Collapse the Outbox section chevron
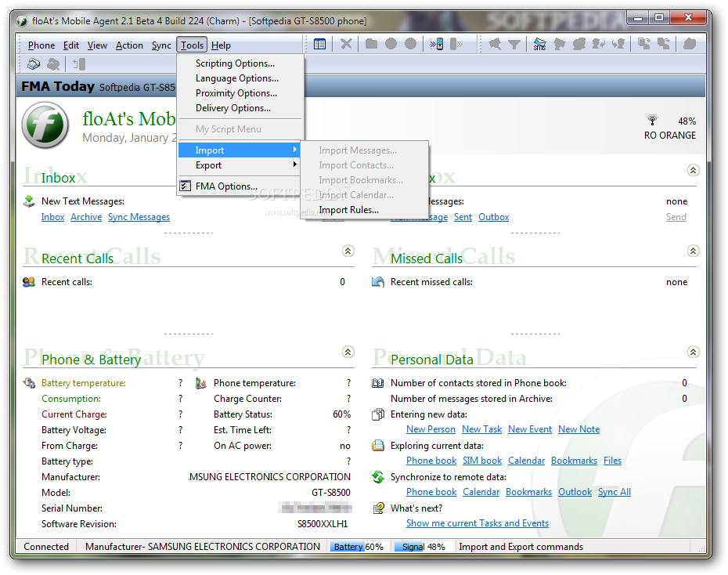Screen dimensions: 728x575 (x=693, y=170)
